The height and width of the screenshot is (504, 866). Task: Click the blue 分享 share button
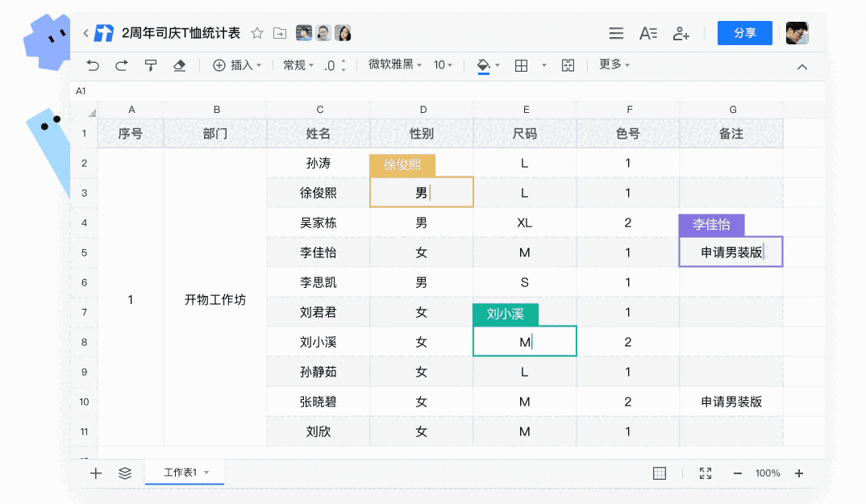(x=743, y=32)
